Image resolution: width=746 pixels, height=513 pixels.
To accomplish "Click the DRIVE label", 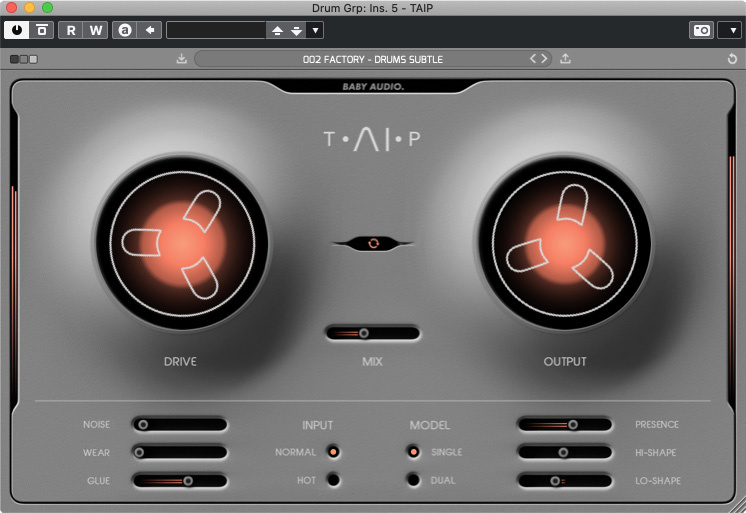I will pos(180,362).
